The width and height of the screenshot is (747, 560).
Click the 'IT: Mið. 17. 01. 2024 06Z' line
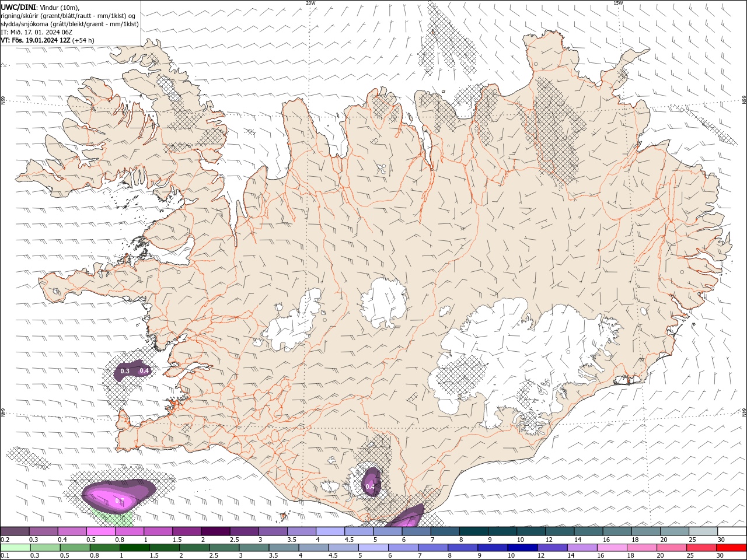[37, 32]
